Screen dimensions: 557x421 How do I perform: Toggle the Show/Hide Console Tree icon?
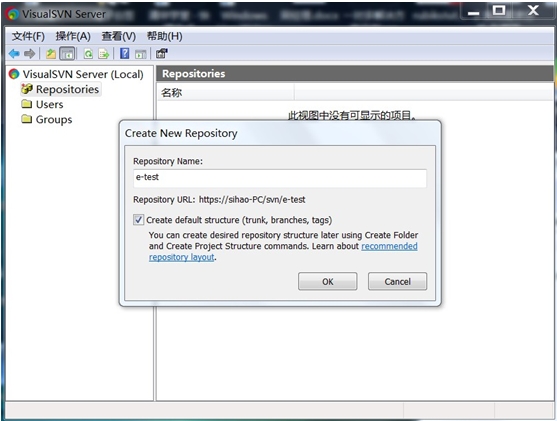(67, 54)
